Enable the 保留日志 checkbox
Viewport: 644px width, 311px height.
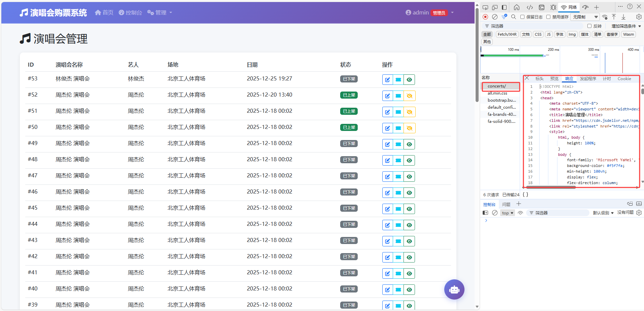(x=522, y=17)
